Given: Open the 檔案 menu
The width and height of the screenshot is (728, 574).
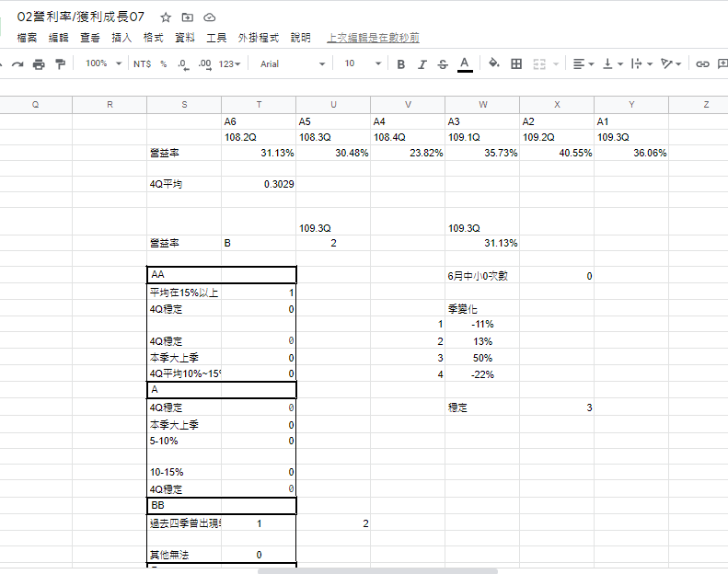Looking at the screenshot, I should click(x=28, y=38).
